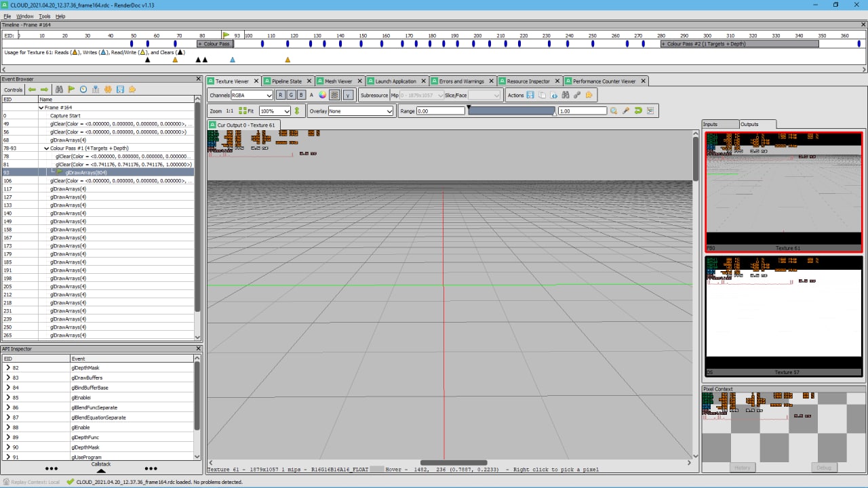Switch to the Resource Inspector tab
The width and height of the screenshot is (868, 488).
[528, 81]
